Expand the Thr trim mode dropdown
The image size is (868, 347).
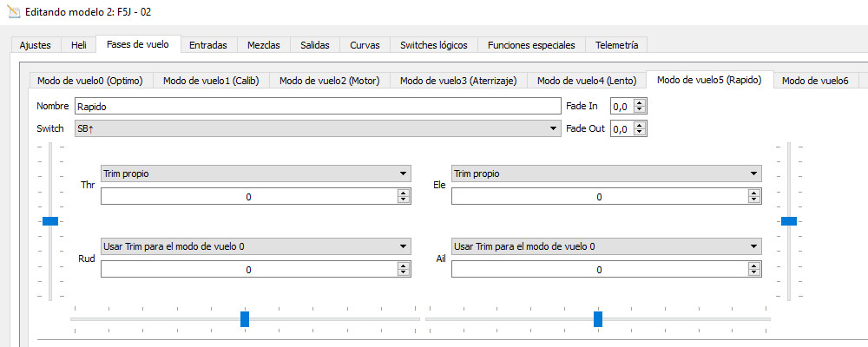click(x=255, y=173)
